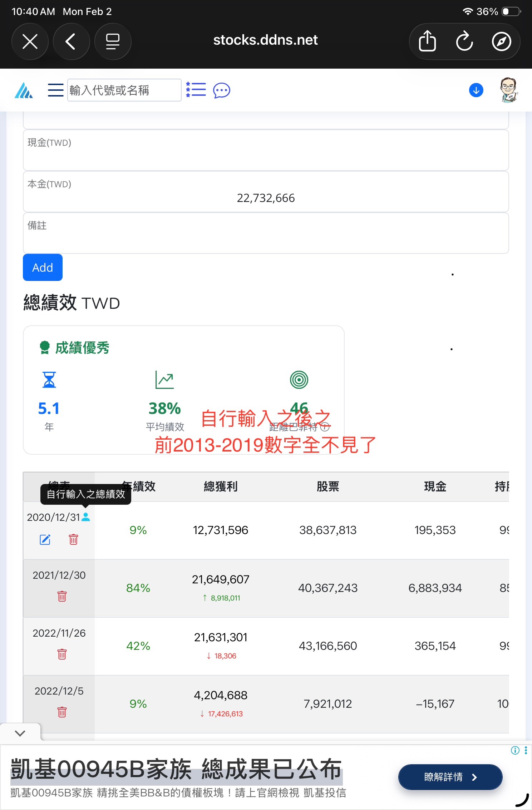Screen dimensions: 532x810
Task: Tap the 瞭解詳情 ad button
Action: 450,777
